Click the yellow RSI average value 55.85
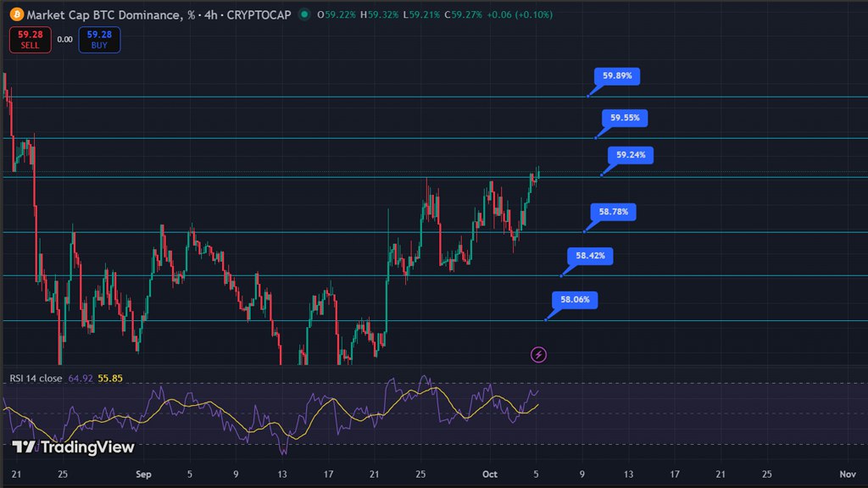The width and height of the screenshot is (868, 488). 110,378
